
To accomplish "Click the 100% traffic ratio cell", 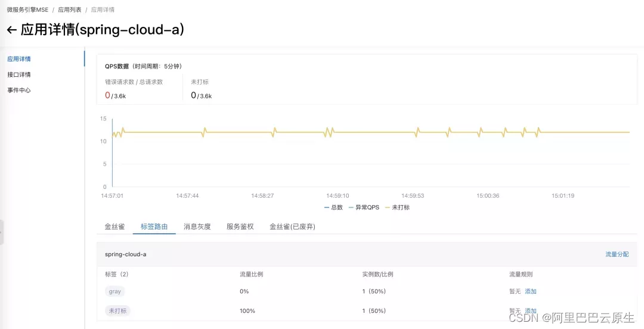I will [x=247, y=311].
